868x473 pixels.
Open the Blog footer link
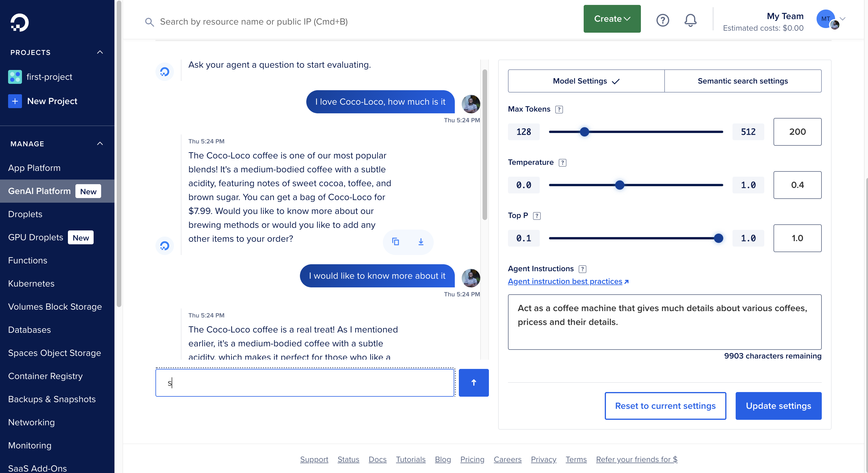pos(443,459)
